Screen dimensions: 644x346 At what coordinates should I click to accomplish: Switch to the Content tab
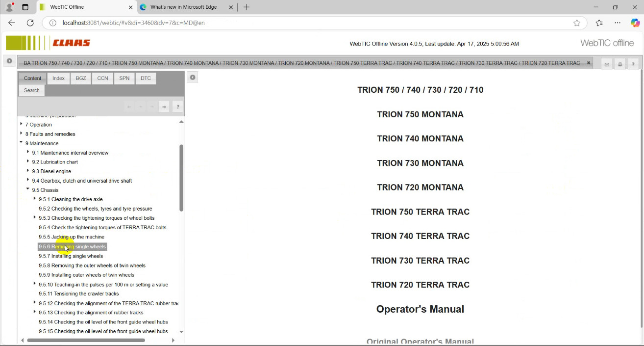coord(32,79)
